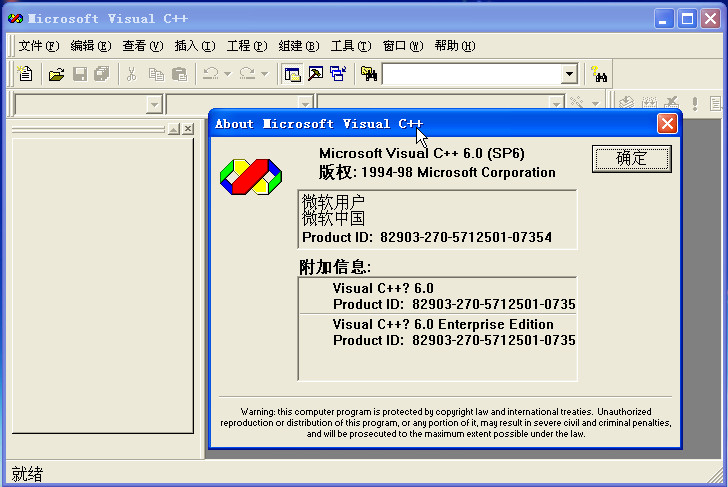Click the Build icon on build toolbar

pos(649,103)
